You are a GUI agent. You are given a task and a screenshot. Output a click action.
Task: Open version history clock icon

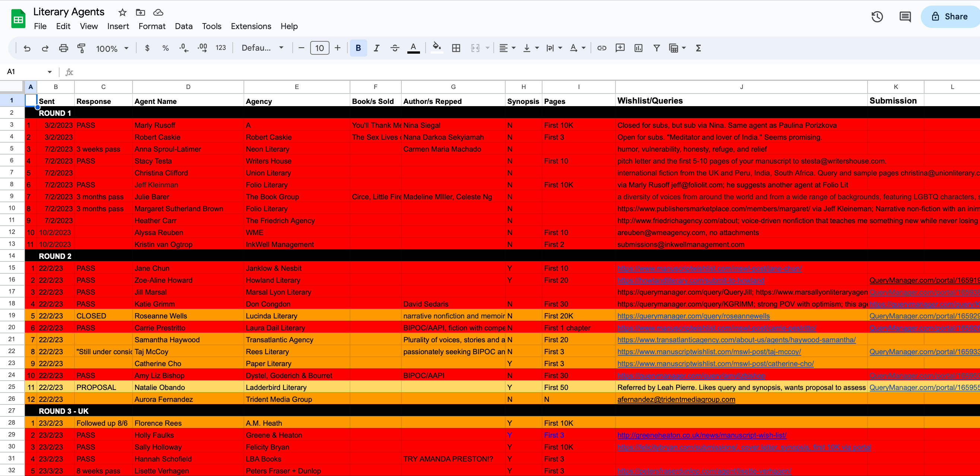point(877,17)
